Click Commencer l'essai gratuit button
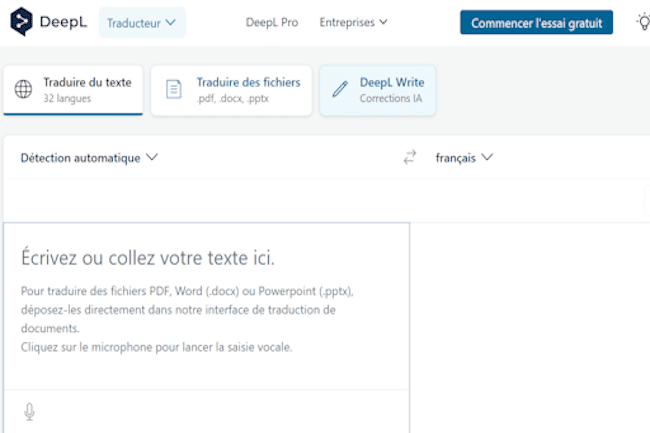The image size is (650, 433). click(536, 22)
